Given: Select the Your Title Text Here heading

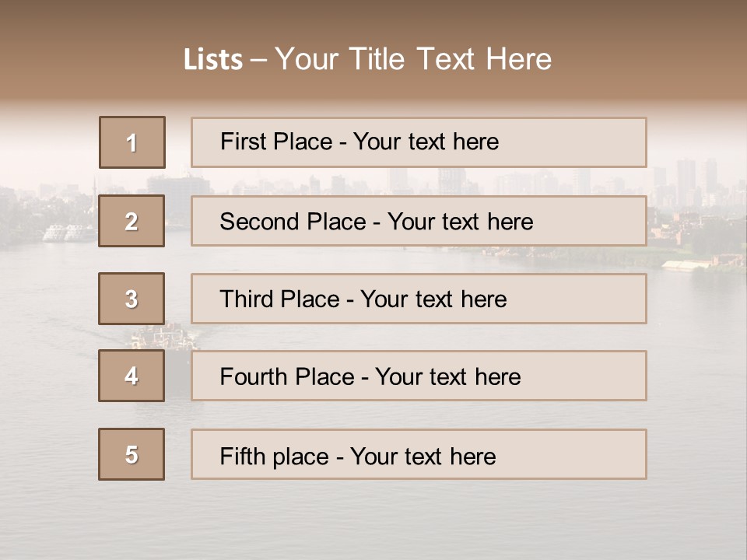Looking at the screenshot, I should pos(413,59).
